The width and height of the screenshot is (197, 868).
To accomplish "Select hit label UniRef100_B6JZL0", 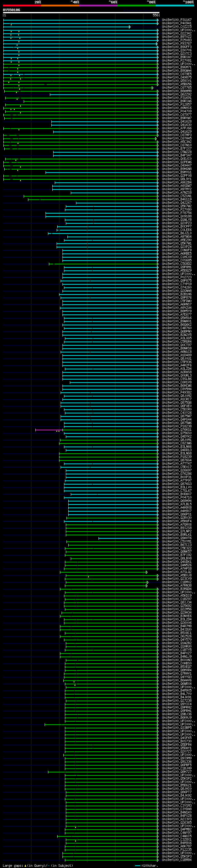I will pyautogui.click(x=177, y=233).
